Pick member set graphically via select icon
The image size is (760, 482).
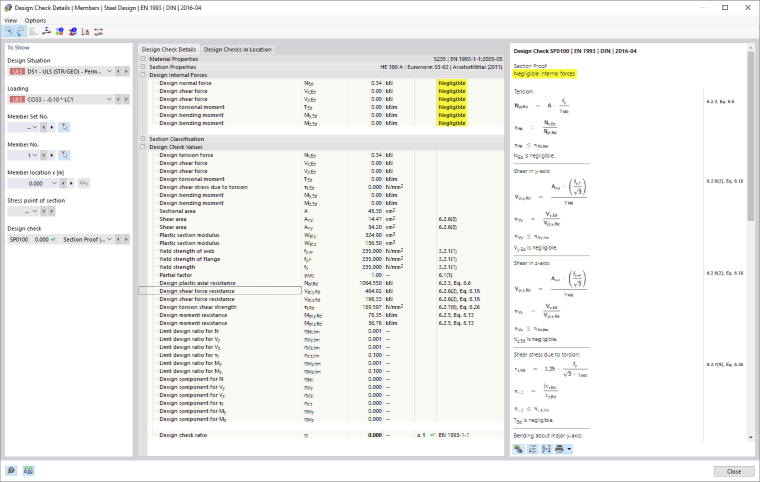[x=64, y=127]
